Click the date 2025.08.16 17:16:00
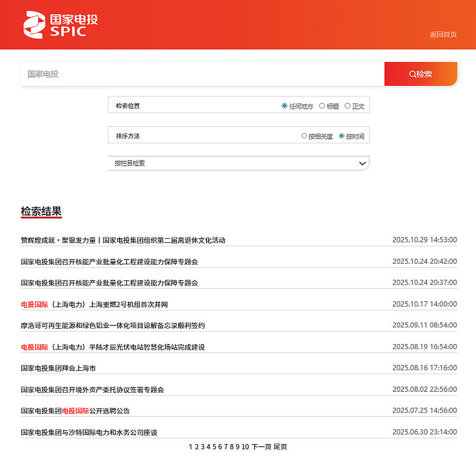This screenshot has width=476, height=456. (x=425, y=368)
